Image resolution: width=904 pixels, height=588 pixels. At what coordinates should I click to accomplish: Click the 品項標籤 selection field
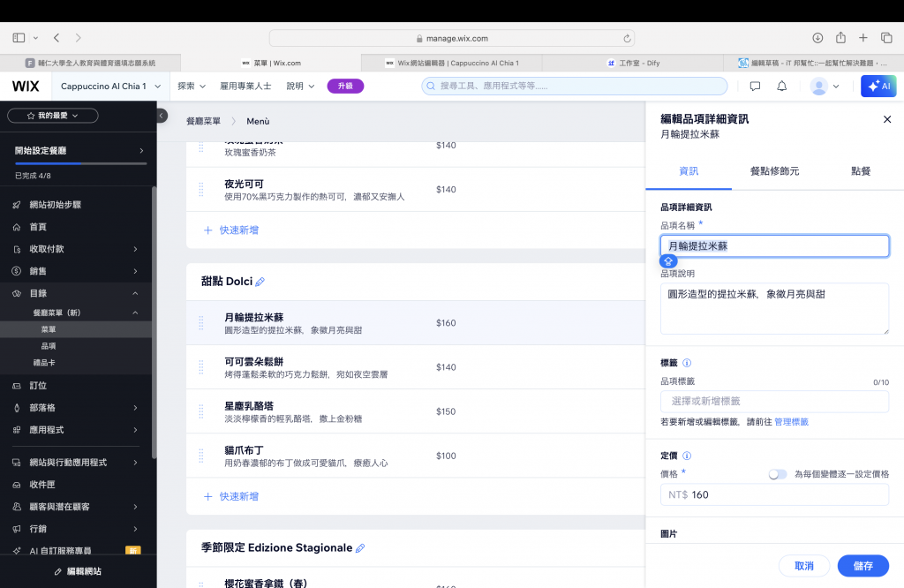774,401
